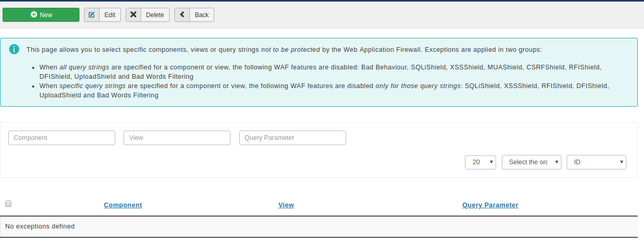The image size is (644, 243).
Task: Focus the View filter field
Action: 177,138
